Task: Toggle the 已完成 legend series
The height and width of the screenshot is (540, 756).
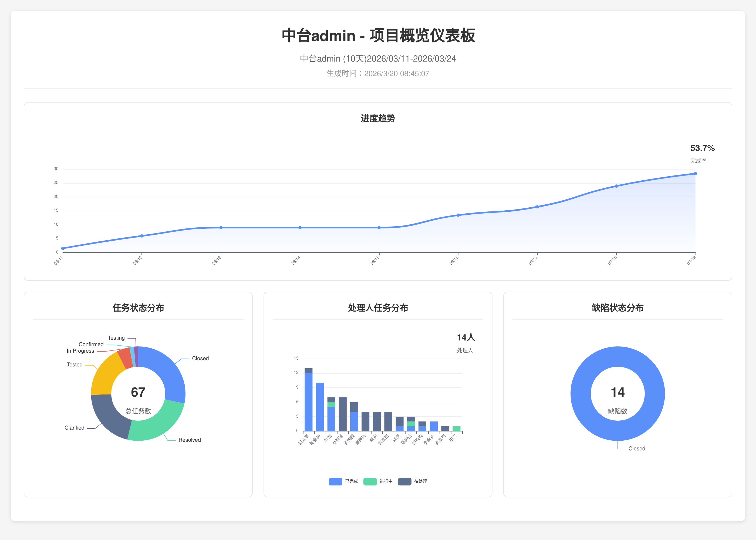Action: click(x=351, y=481)
